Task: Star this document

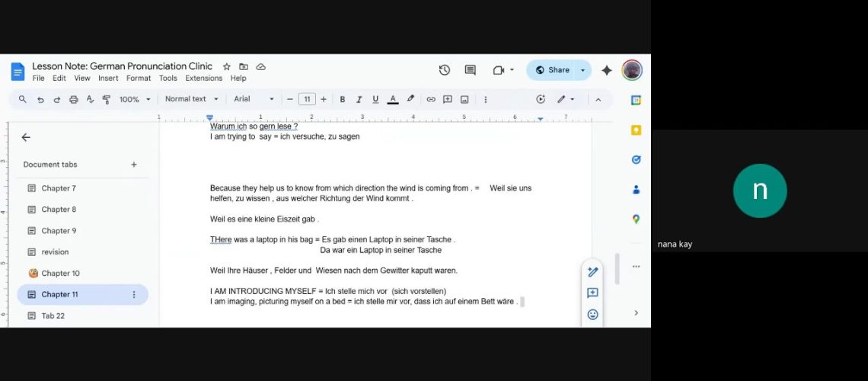Action: tap(226, 67)
